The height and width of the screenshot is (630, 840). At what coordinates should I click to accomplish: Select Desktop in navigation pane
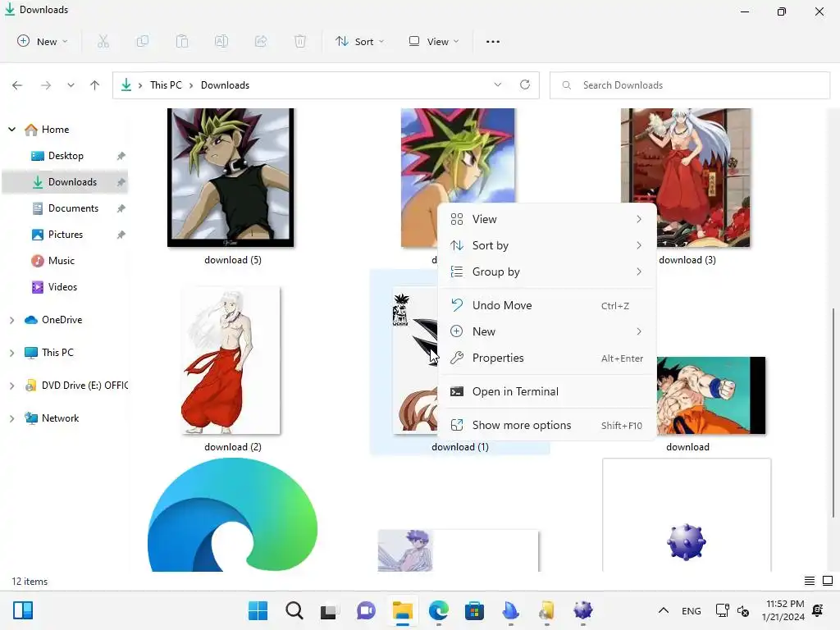(x=66, y=155)
